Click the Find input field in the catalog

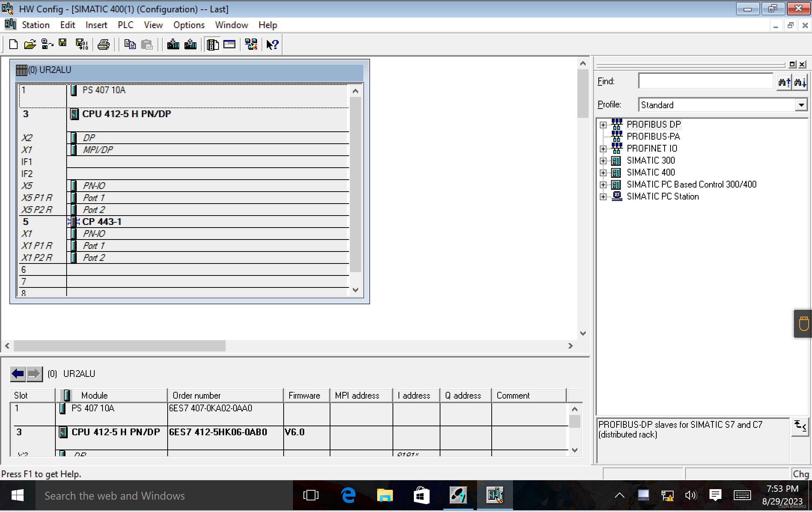click(x=705, y=81)
